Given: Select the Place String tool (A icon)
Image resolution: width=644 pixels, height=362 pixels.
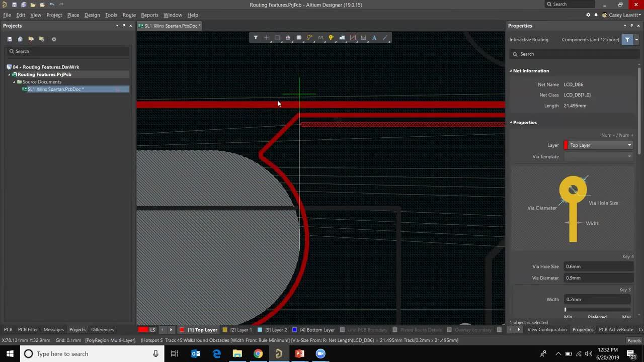Looking at the screenshot, I should click(x=374, y=37).
